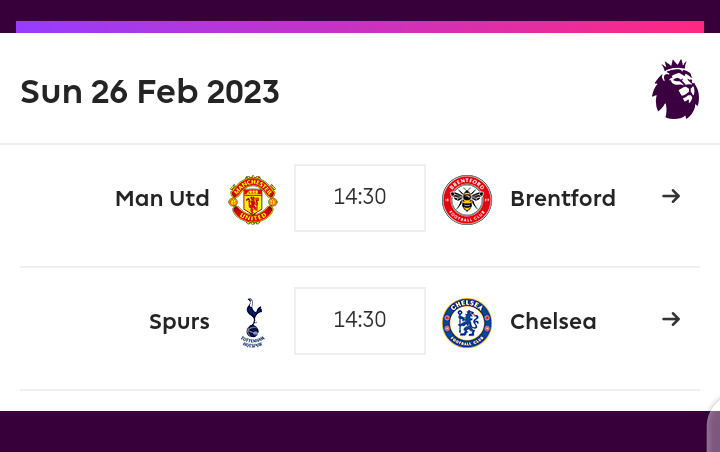The height and width of the screenshot is (452, 720).
Task: Select the Man Utd team name
Action: coord(163,198)
